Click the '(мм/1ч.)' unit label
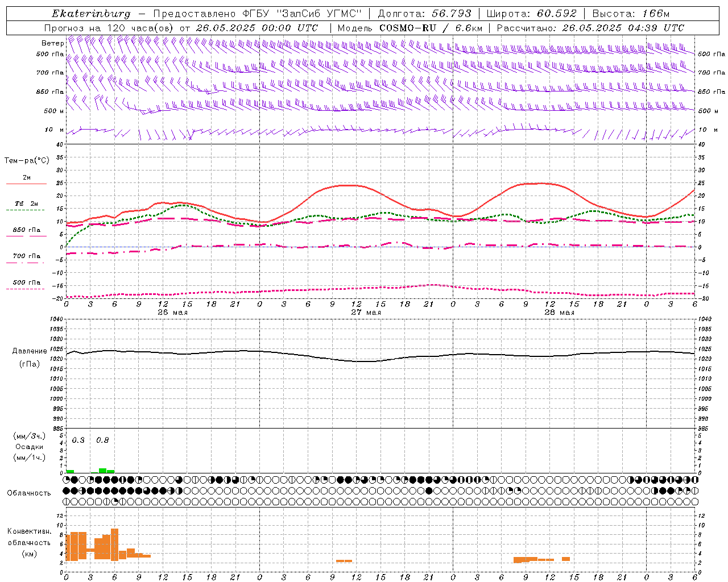 (30, 458)
